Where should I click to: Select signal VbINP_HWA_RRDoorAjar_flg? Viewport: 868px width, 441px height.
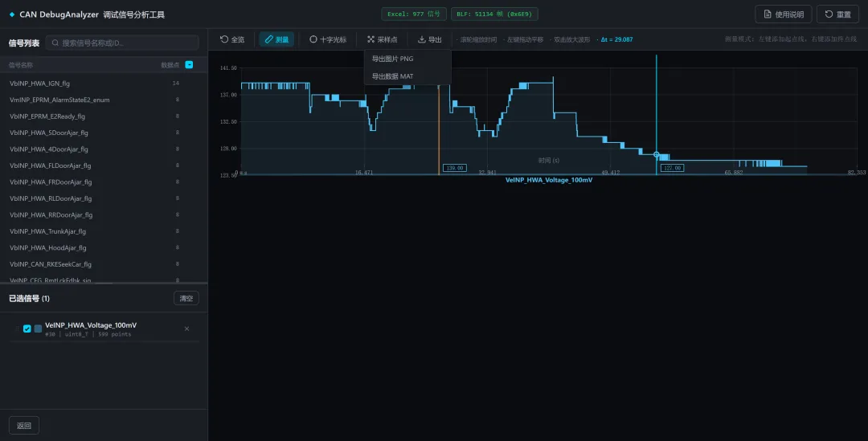tap(104, 214)
